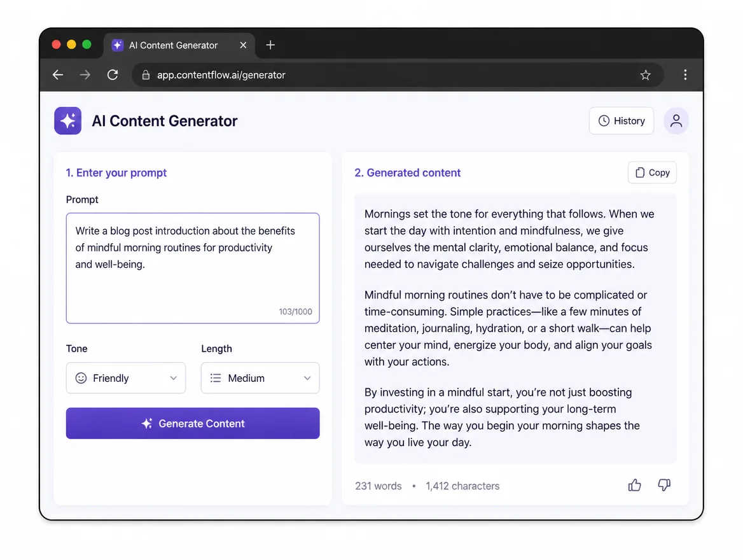Expand the Length dropdown set to Medium
Image resolution: width=743 pixels, height=560 pixels.
(260, 378)
